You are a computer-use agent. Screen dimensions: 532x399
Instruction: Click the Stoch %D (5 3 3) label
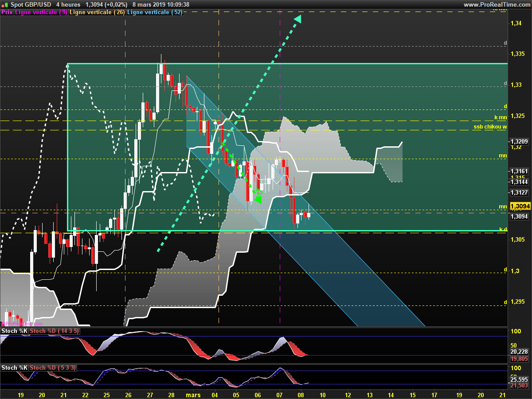click(x=53, y=368)
